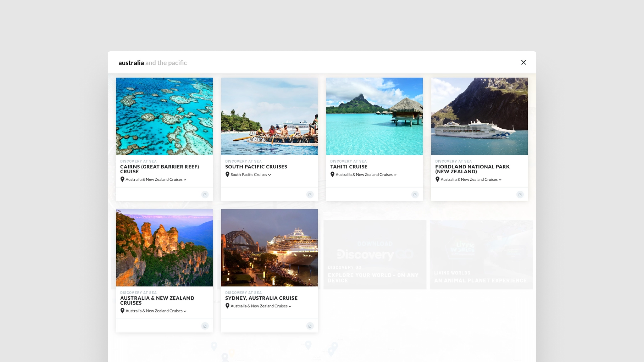Image resolution: width=644 pixels, height=362 pixels.
Task: Open Cairns (Great Barrier Reef) Cruise title
Action: pyautogui.click(x=159, y=169)
